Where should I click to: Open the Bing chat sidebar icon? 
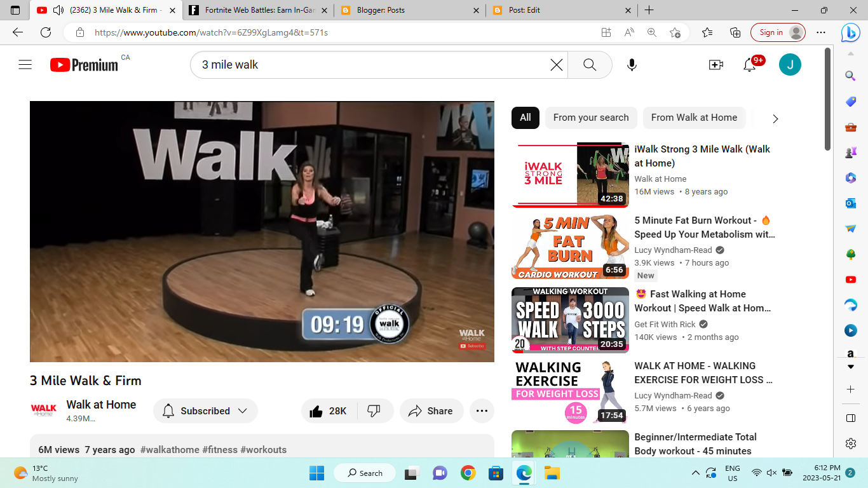850,32
